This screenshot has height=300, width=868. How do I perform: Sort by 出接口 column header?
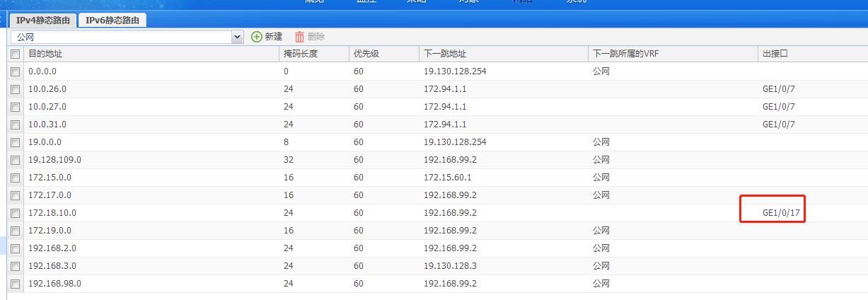813,54
